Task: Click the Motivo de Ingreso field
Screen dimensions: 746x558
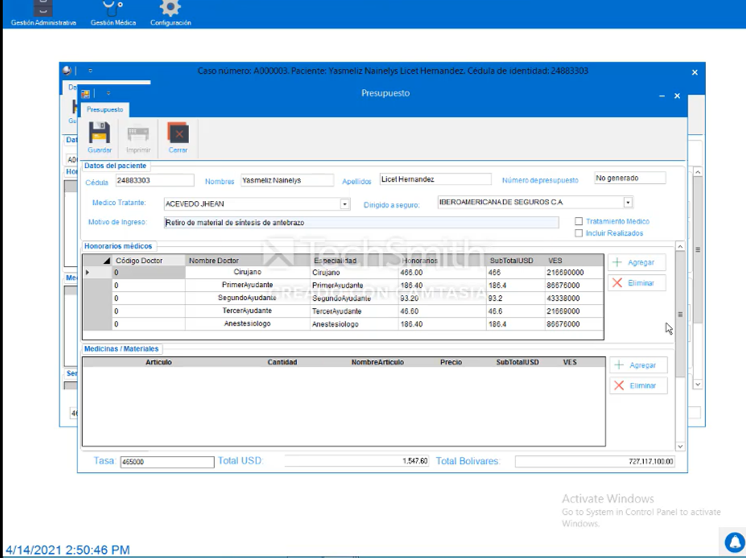Action: (361, 222)
